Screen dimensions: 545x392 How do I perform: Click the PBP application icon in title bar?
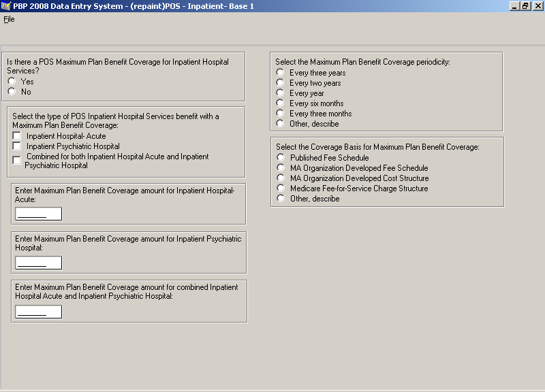pos(6,6)
